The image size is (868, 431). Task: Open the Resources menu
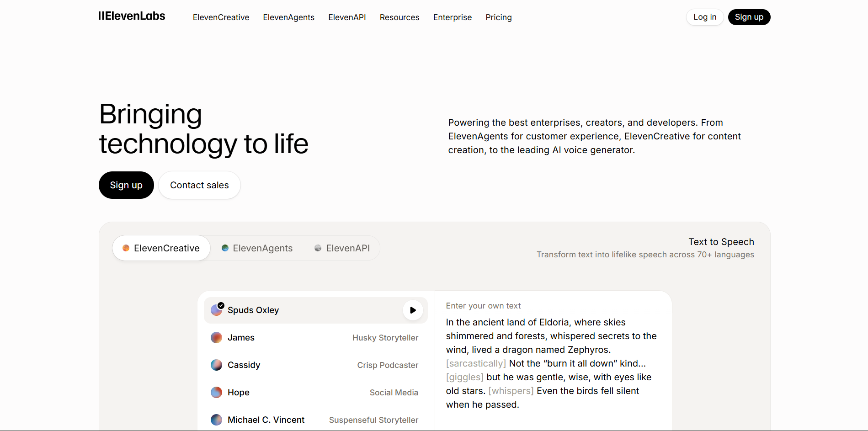[x=399, y=17]
